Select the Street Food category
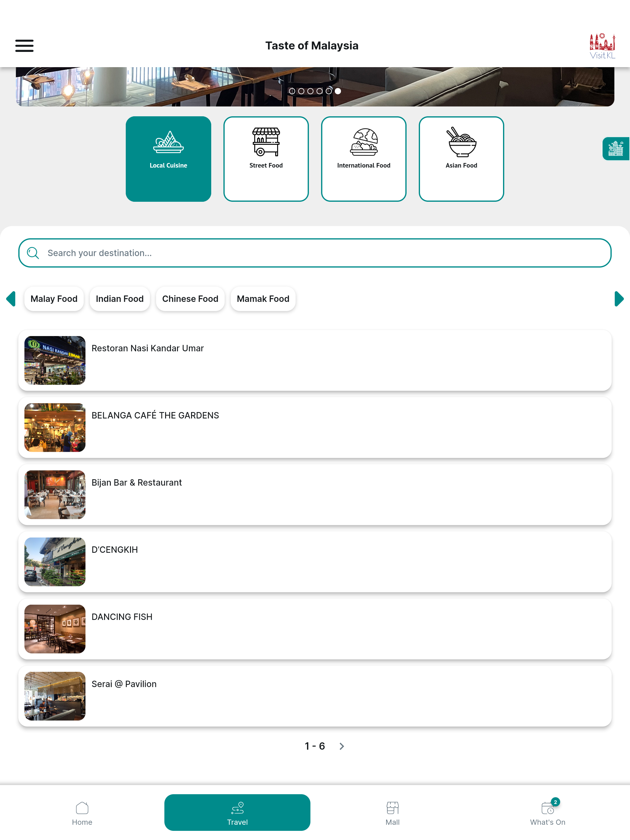Viewport: 630px width, 840px height. 266,159
